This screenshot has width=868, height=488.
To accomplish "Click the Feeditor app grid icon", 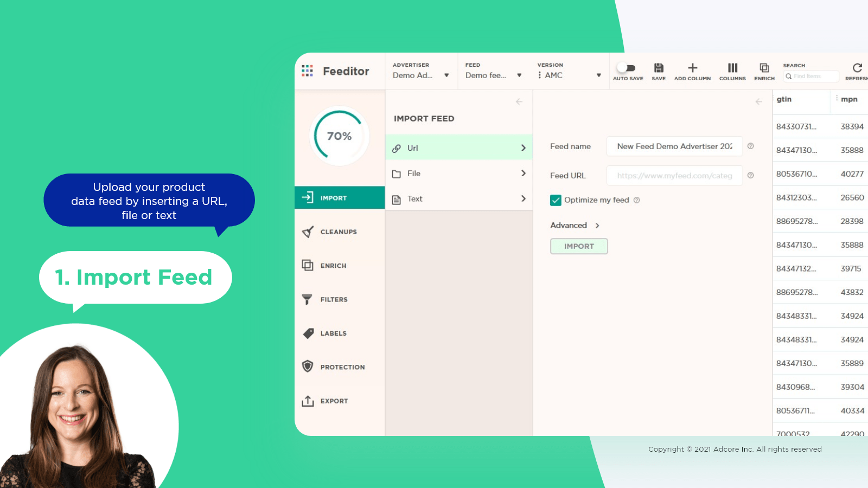I will [308, 71].
